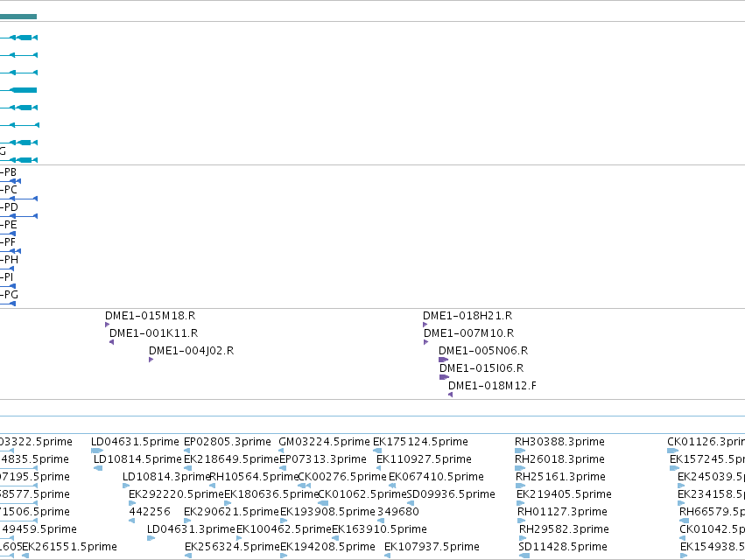The height and width of the screenshot is (560, 745).
Task: Click the feature labeled 349680
Action: tap(398, 512)
